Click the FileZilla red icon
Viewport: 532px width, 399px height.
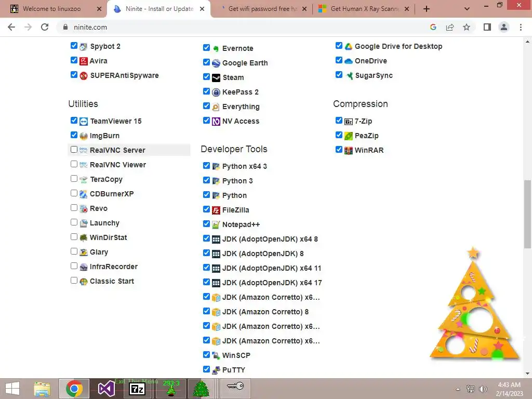point(216,210)
